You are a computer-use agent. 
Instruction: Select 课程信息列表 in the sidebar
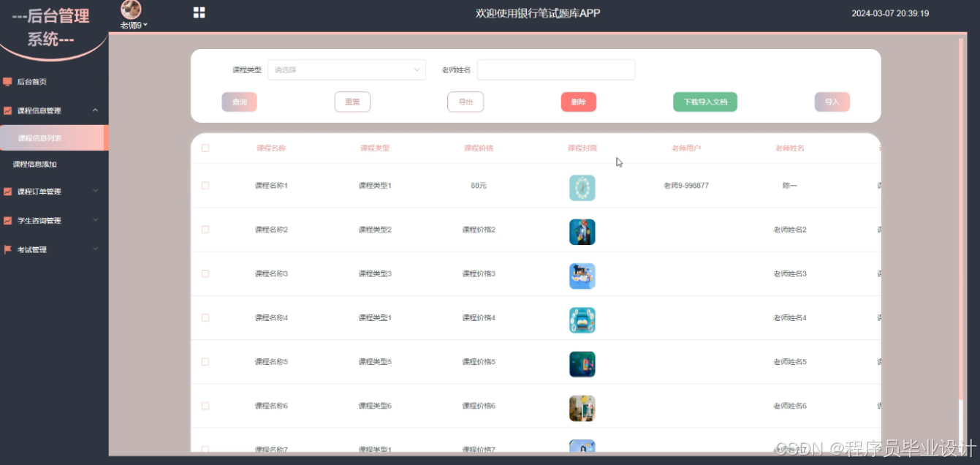pos(40,137)
